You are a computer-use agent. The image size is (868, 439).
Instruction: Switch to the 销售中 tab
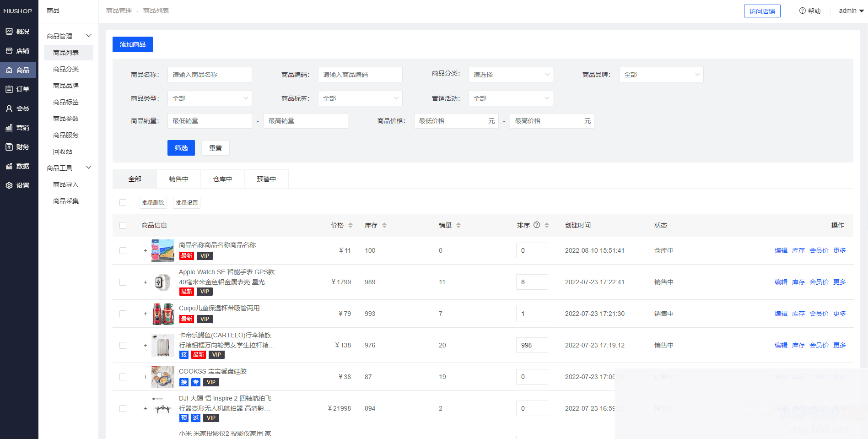click(178, 179)
